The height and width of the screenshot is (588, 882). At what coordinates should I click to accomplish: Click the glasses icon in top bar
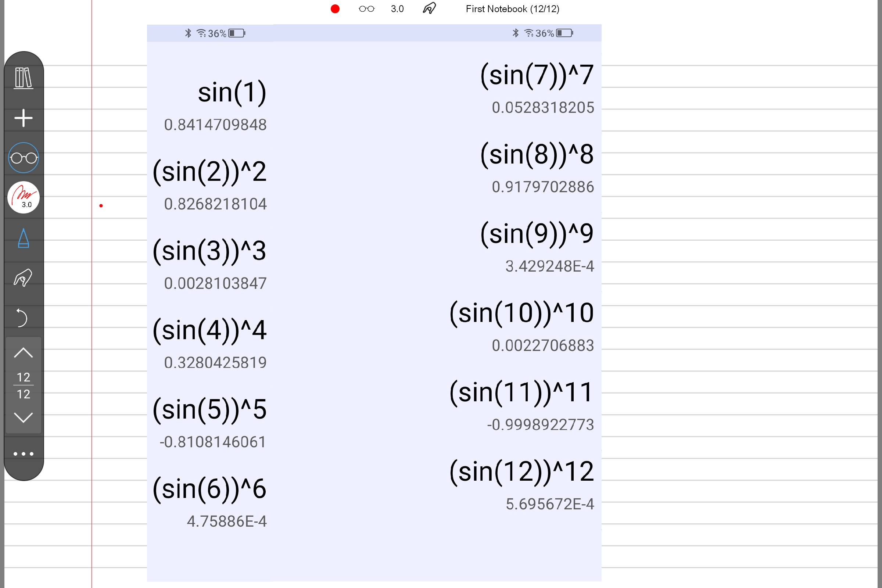tap(366, 9)
